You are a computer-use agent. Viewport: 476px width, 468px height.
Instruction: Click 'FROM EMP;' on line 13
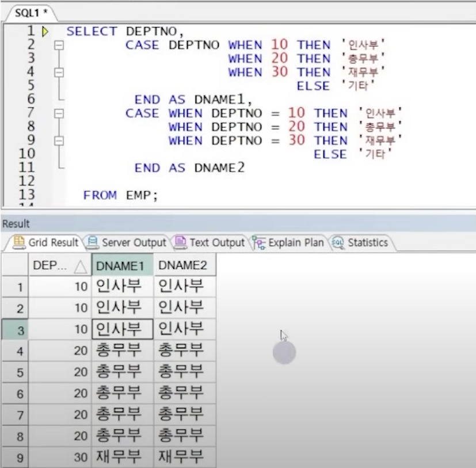(120, 195)
